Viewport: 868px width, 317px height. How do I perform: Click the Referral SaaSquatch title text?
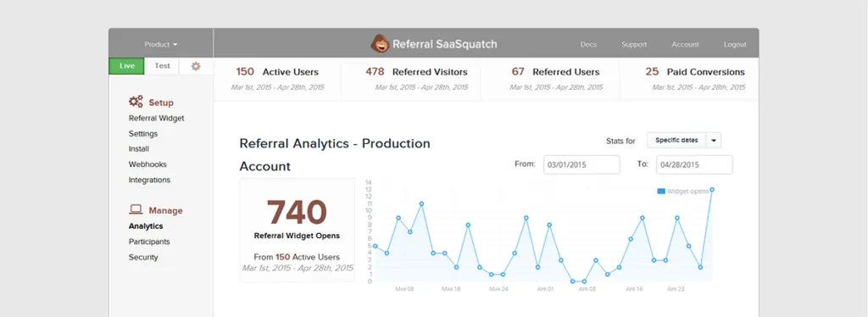444,44
